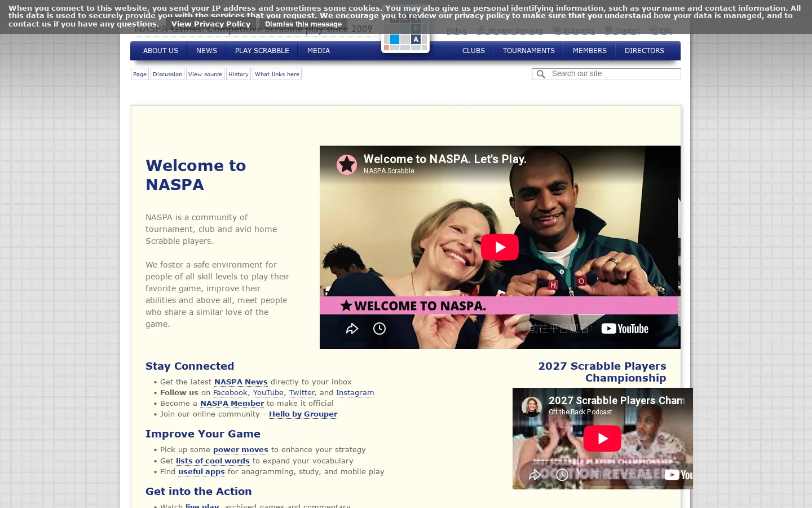Click video title 'Welcome to NASPA. Let's Play.'

pyautogui.click(x=445, y=159)
